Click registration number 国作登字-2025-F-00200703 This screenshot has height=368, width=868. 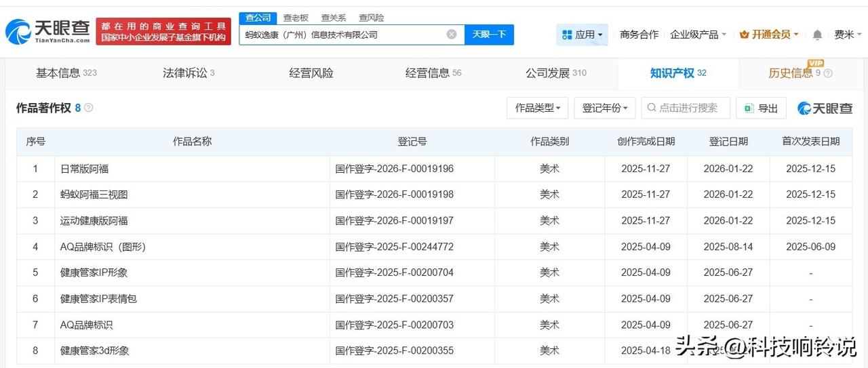pyautogui.click(x=394, y=325)
